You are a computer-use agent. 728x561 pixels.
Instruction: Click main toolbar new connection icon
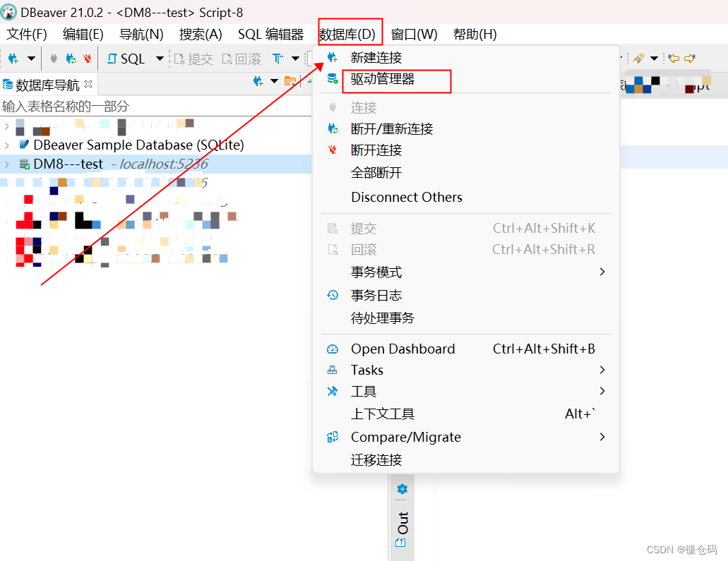click(x=13, y=59)
